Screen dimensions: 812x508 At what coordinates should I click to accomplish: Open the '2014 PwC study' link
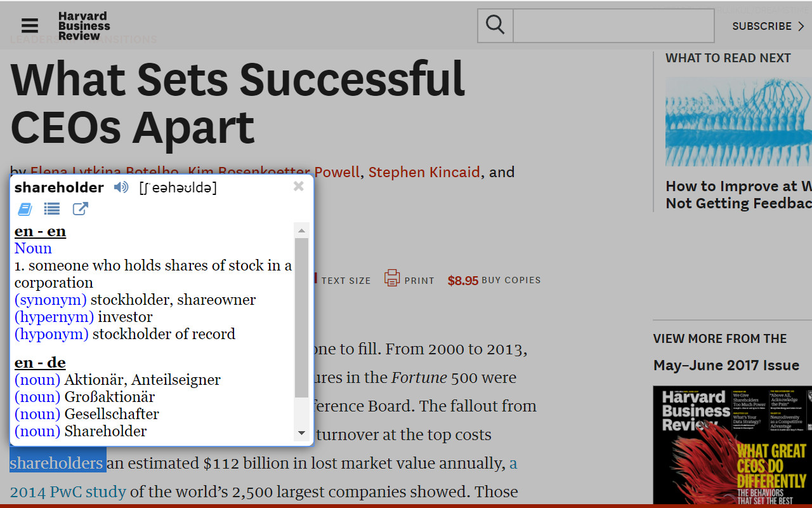tap(68, 491)
